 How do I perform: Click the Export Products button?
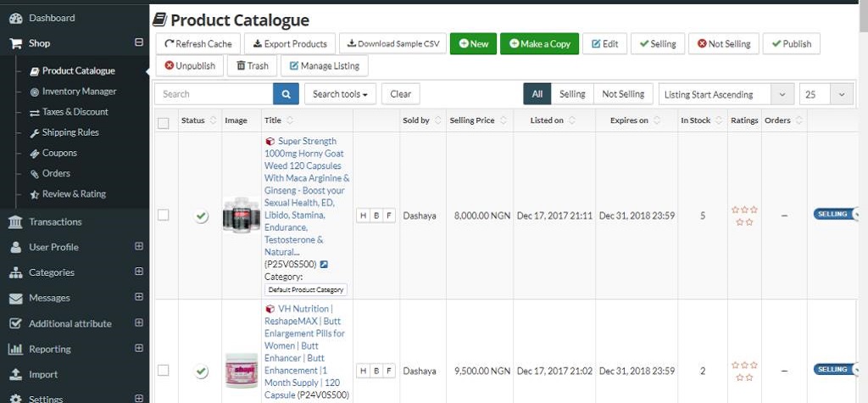pyautogui.click(x=290, y=44)
